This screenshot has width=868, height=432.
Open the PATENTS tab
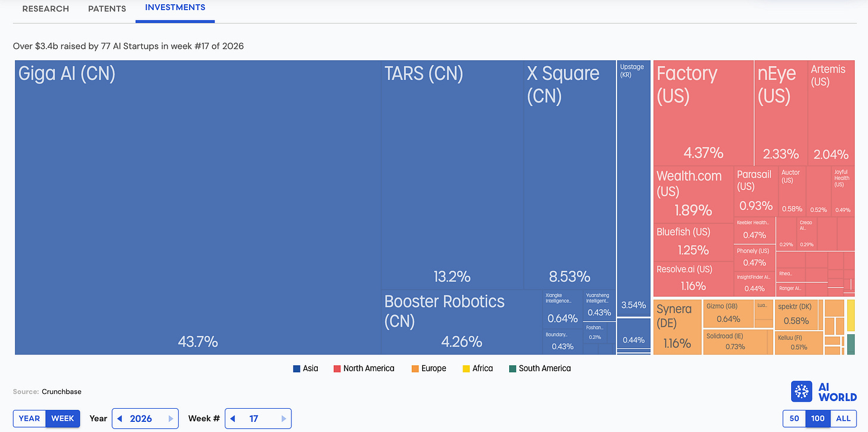pyautogui.click(x=107, y=9)
